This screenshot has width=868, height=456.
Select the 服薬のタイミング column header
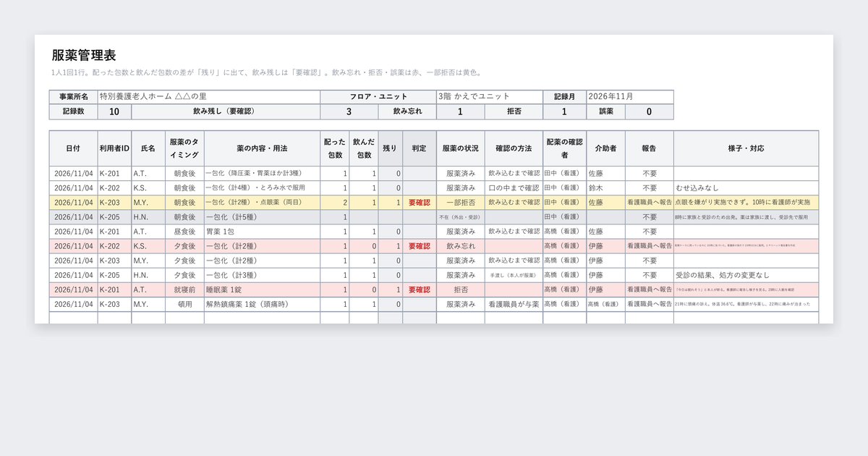[x=184, y=148]
